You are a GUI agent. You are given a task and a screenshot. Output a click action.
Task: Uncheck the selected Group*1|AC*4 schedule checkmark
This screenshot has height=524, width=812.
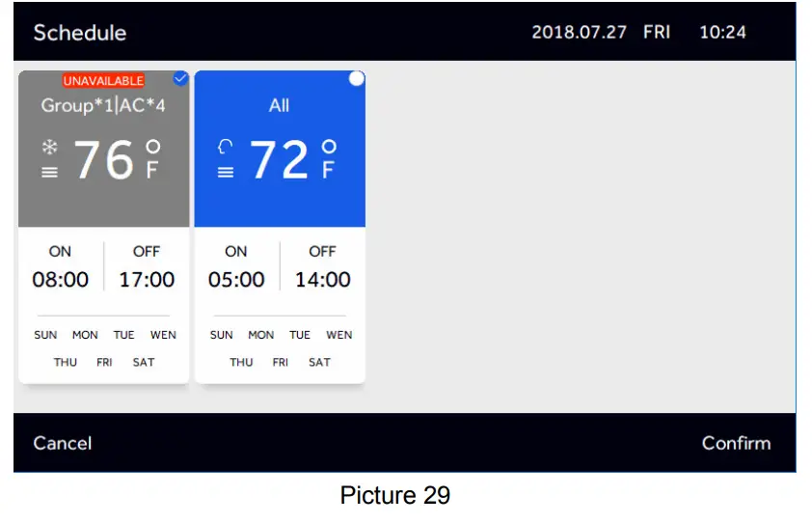pos(180,79)
